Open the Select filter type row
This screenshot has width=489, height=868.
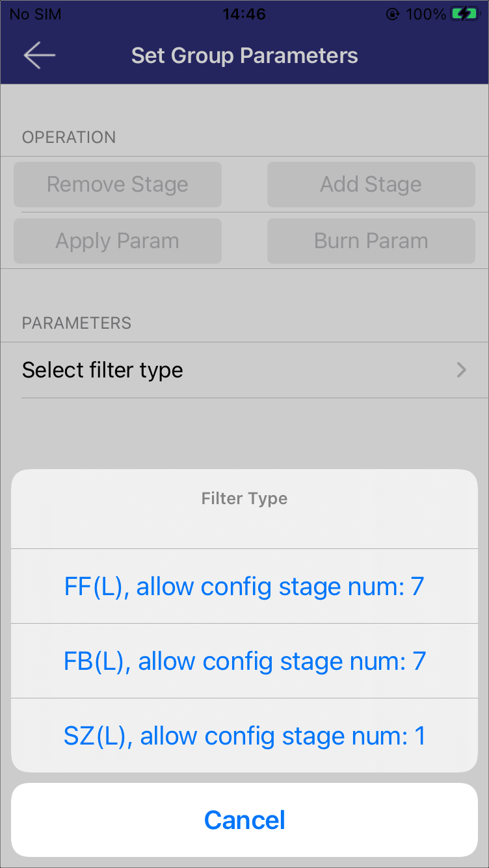[x=244, y=370]
